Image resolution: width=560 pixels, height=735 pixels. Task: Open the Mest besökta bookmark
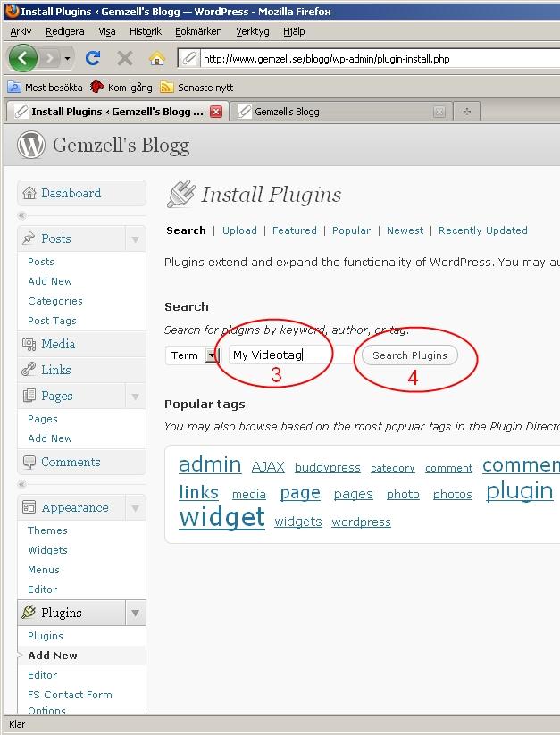pyautogui.click(x=46, y=88)
